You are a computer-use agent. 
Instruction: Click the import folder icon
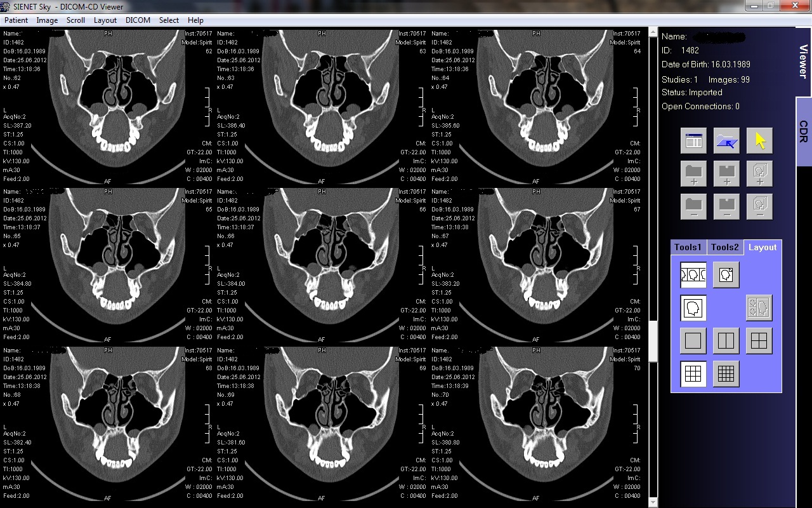(726, 141)
